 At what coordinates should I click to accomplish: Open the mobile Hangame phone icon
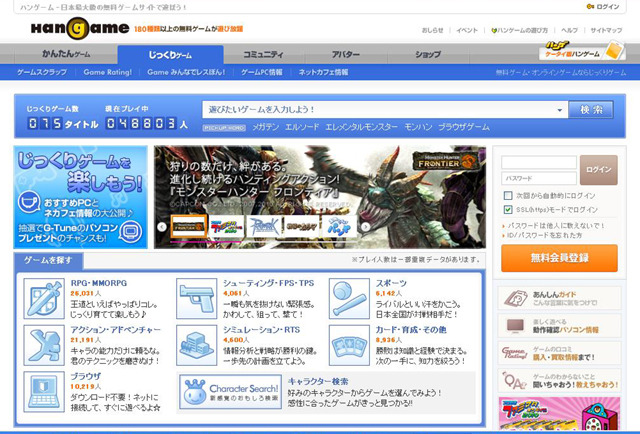[614, 50]
